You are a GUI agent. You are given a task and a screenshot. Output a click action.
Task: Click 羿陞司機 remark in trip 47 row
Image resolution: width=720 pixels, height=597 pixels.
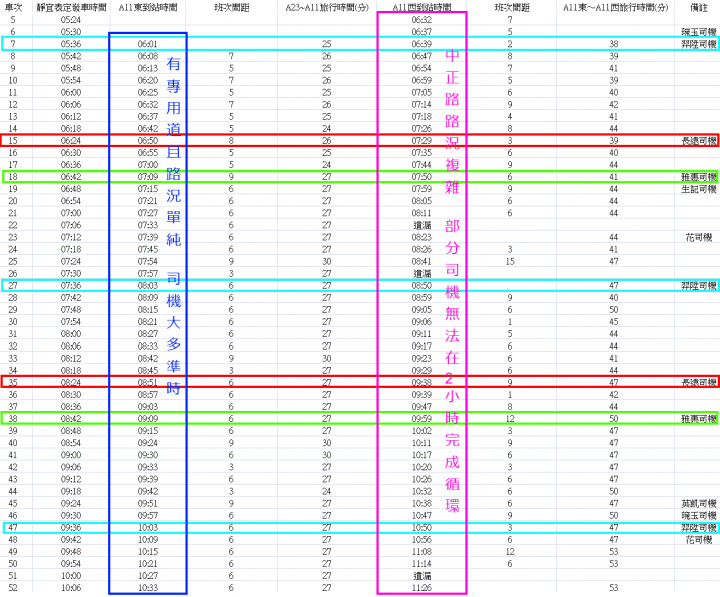[698, 528]
